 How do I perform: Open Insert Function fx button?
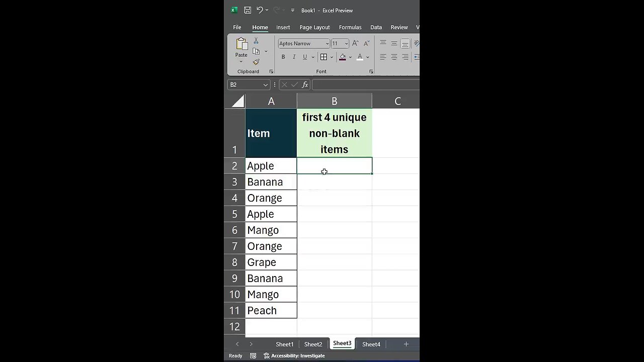pyautogui.click(x=305, y=85)
